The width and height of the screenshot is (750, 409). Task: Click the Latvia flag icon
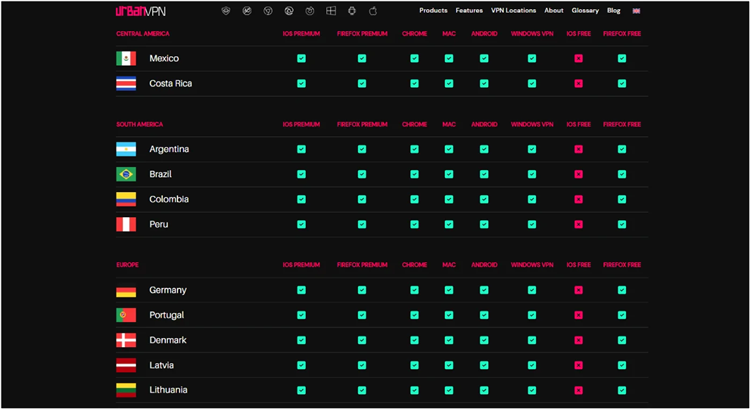click(126, 365)
